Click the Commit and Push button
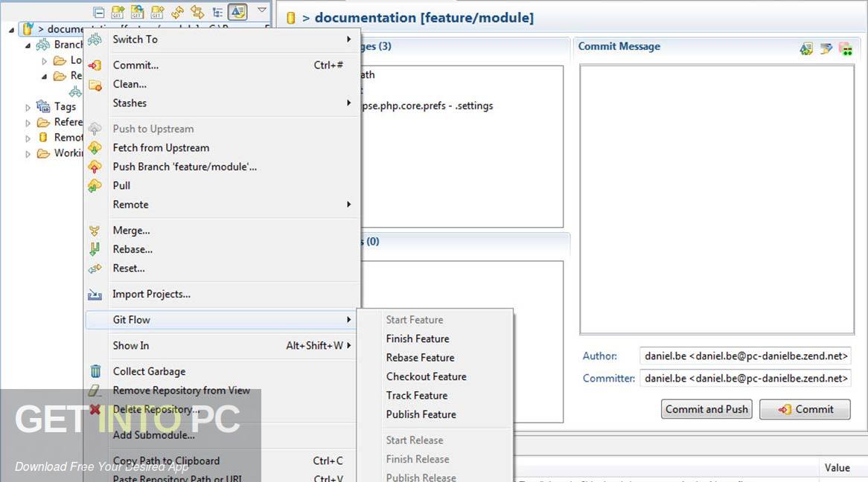 (x=706, y=409)
